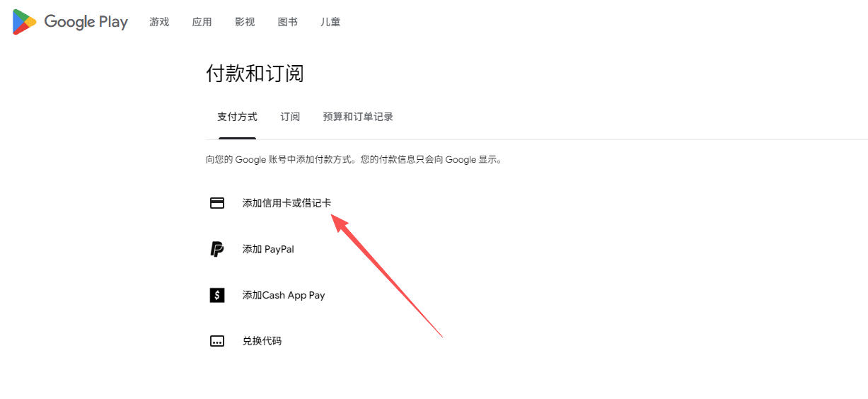Click the 付款和订阅 heading
Screen dimensions: 868x399
[x=255, y=74]
